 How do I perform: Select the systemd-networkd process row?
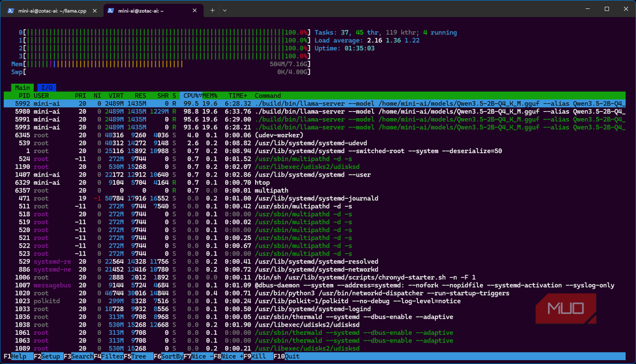314,269
